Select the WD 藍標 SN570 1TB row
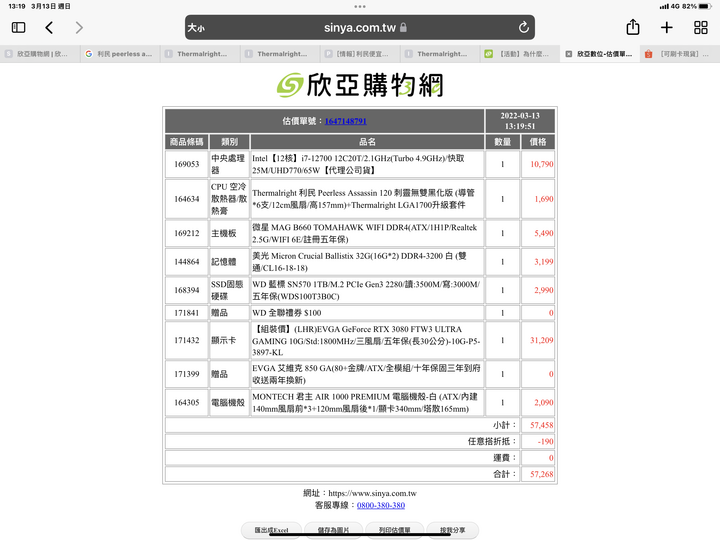Viewport: 720px width, 540px height. click(x=360, y=290)
